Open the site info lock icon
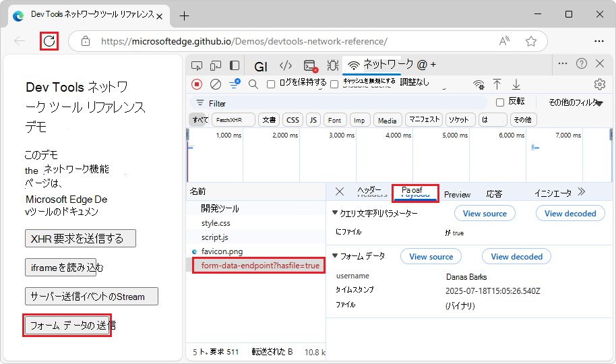This screenshot has height=364, width=616. tap(85, 41)
